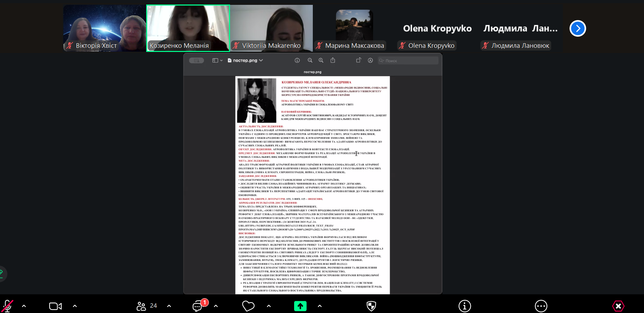
Task: Open the heart reactions menu
Action: pos(248,306)
